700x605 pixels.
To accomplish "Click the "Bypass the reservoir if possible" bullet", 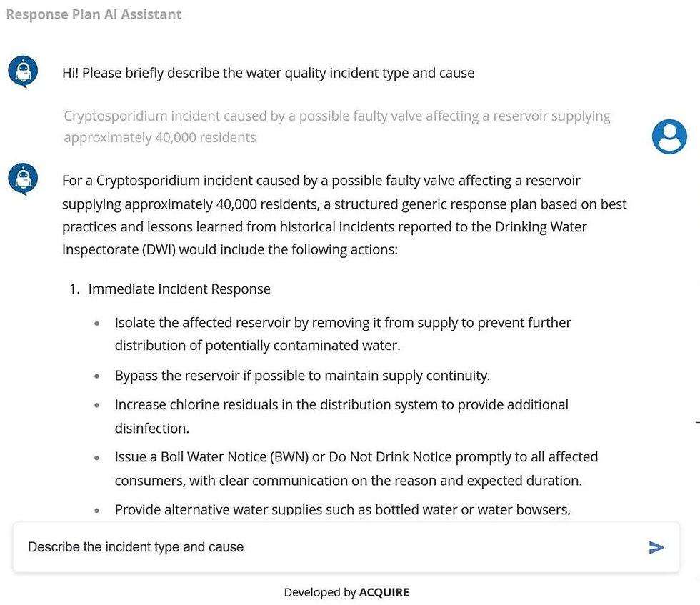I will [302, 376].
